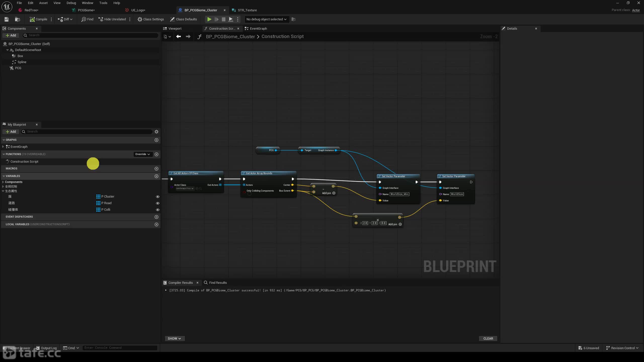Compile the blueprint
Image resolution: width=644 pixels, height=362 pixels.
coord(38,19)
